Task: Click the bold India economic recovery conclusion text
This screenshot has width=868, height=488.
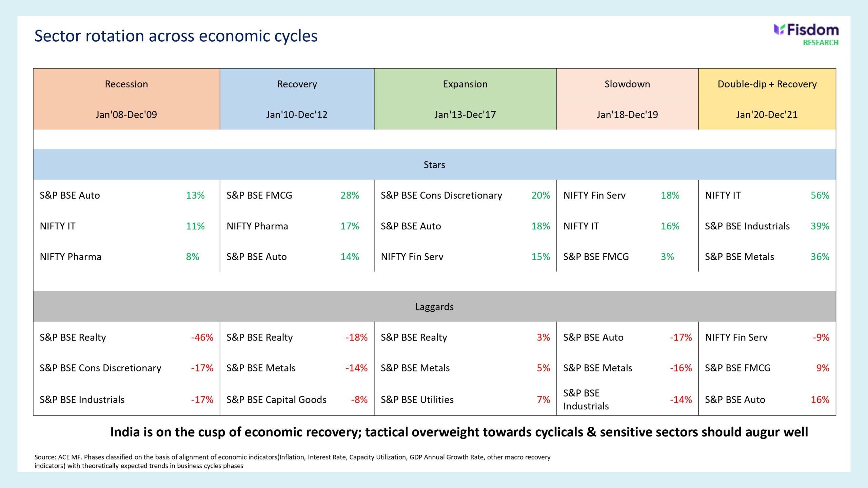Action: 459,432
